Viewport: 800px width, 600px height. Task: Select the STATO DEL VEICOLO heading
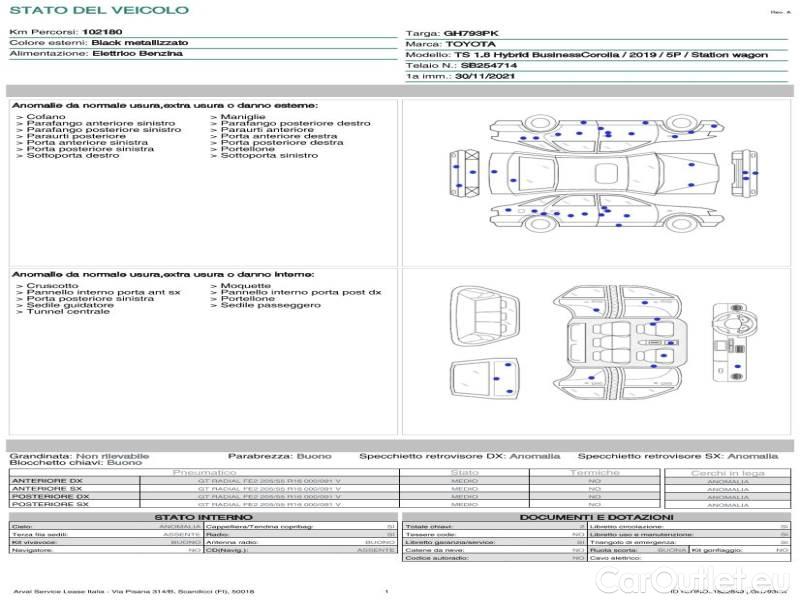[98, 11]
